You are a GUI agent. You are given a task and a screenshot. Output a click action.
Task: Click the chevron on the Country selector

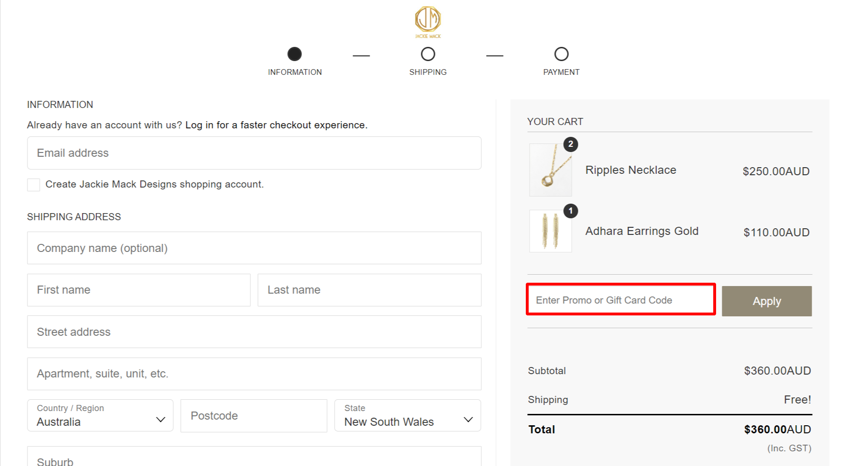pos(160,419)
